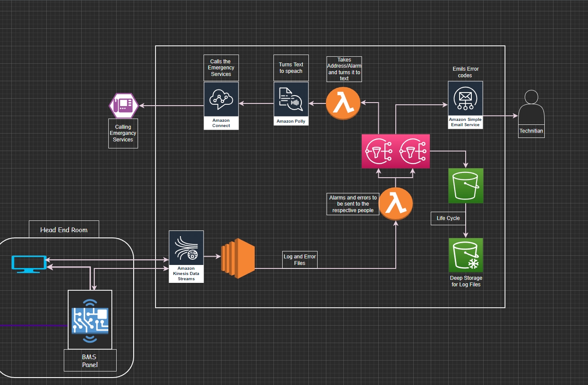Select the "Log and Error Files" label
588x385 pixels.
click(x=300, y=260)
